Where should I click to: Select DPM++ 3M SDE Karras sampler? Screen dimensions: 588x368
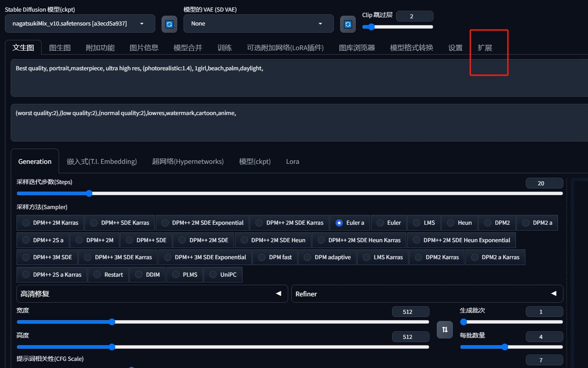(x=118, y=257)
